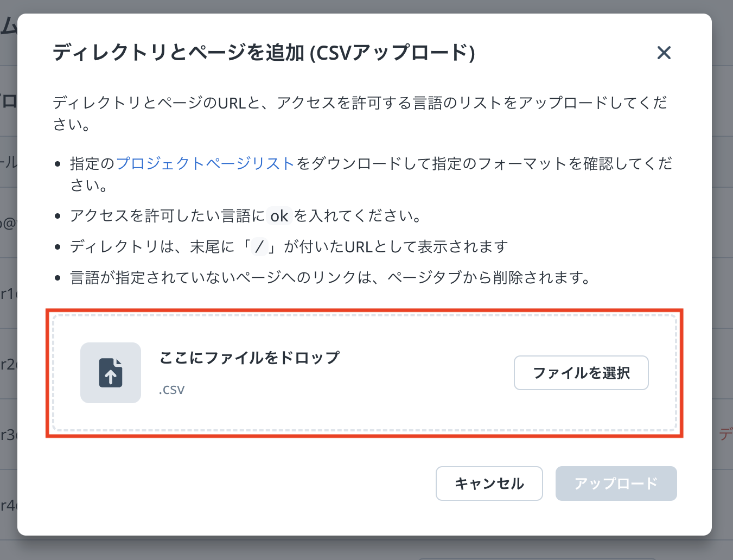
Task: Click the file upload document icon
Action: click(111, 373)
